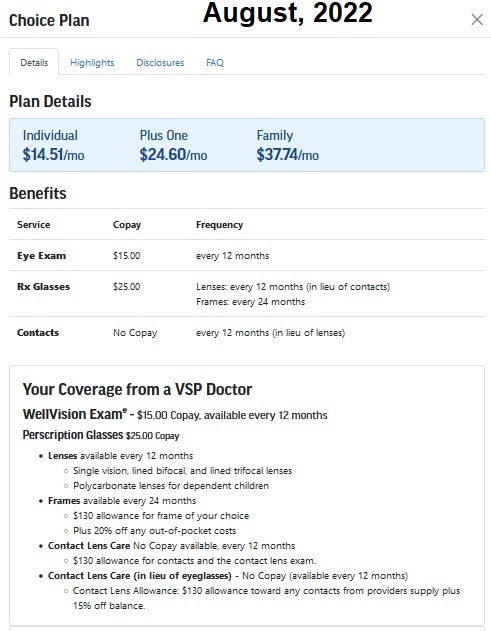Viewport: 491px width, 631px height.
Task: Click the Contact Lens Care (in lieu of eyeglasses) bullet
Action: point(228,575)
